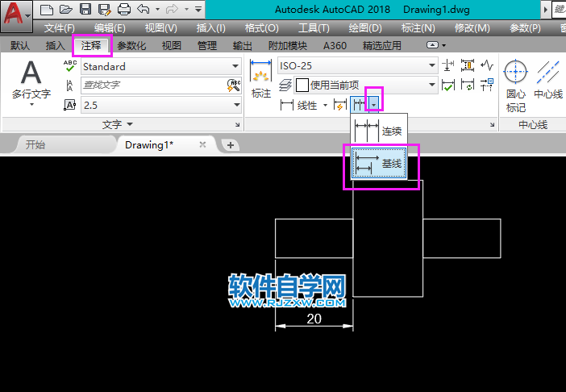Open the 使用当前项 dimension layer dropdown

tap(366, 85)
